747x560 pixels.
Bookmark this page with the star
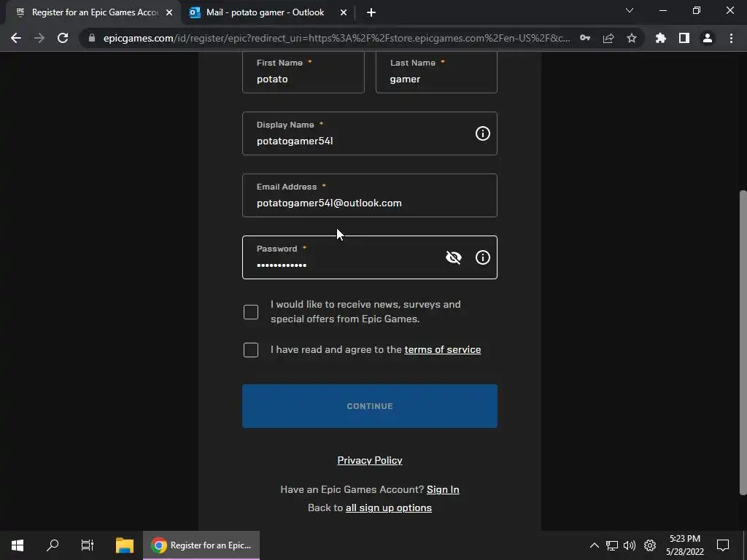click(x=632, y=38)
